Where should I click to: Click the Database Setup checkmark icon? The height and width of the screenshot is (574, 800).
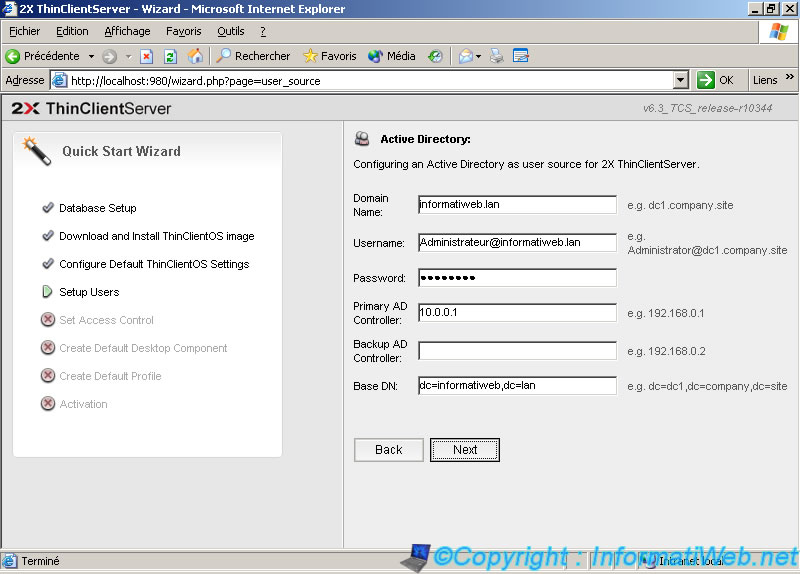48,208
